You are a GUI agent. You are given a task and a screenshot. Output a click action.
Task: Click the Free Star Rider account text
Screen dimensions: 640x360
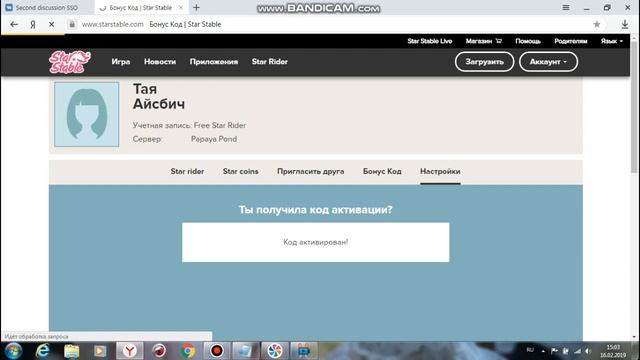tap(220, 125)
